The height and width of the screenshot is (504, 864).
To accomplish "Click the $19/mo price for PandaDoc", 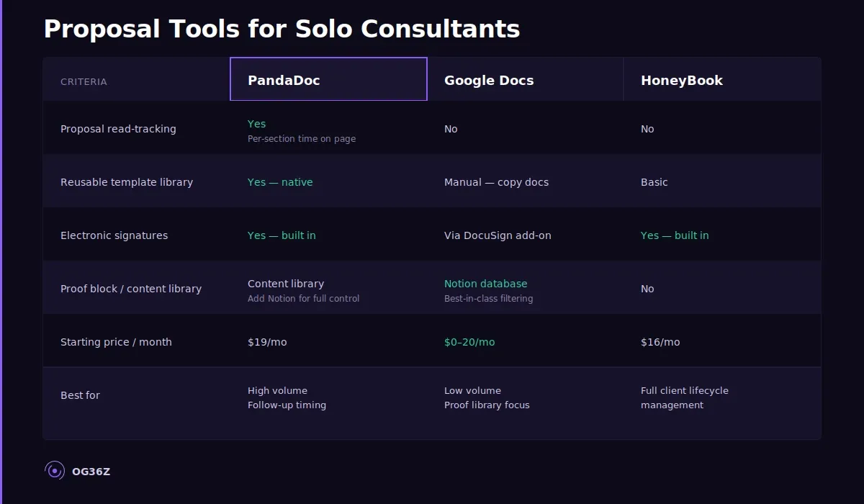I will point(267,341).
